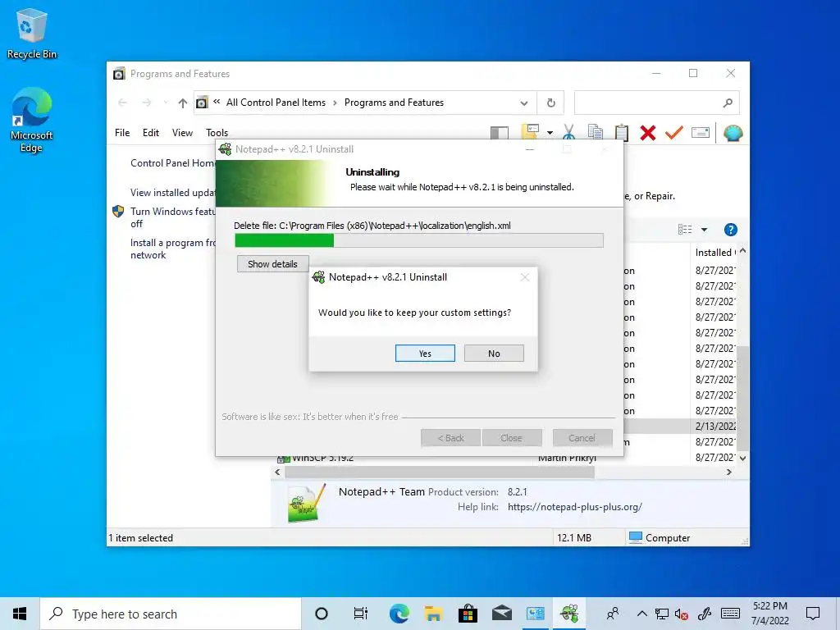Click the Up one level arrow
Image resolution: width=840 pixels, height=630 pixels.
pyautogui.click(x=183, y=103)
